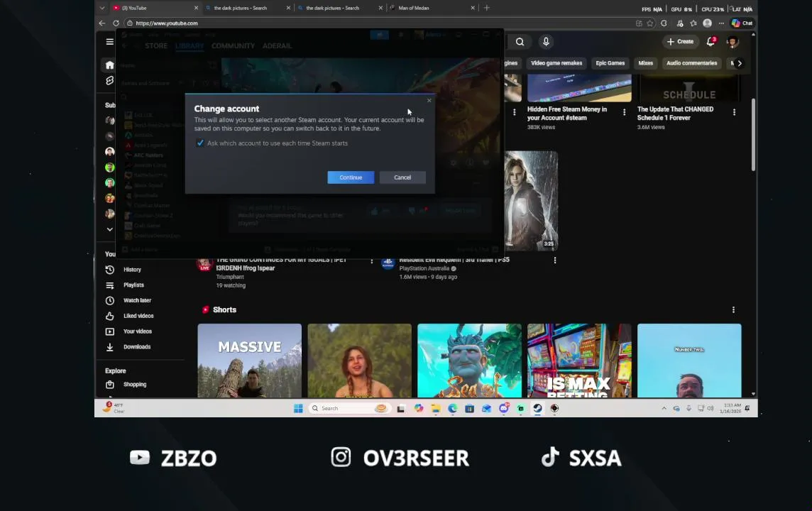
Task: Open options for THE GRIND CONTINUES live video
Action: tap(371, 260)
